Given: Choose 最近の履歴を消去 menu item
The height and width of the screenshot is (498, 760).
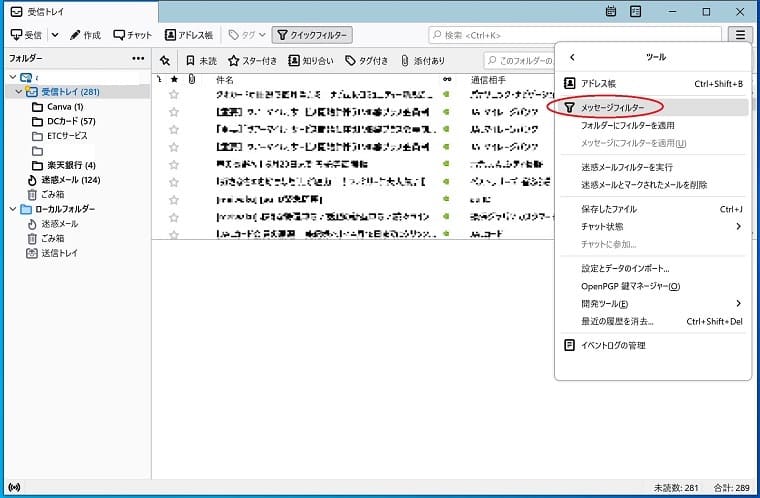Looking at the screenshot, I should pyautogui.click(x=653, y=321).
